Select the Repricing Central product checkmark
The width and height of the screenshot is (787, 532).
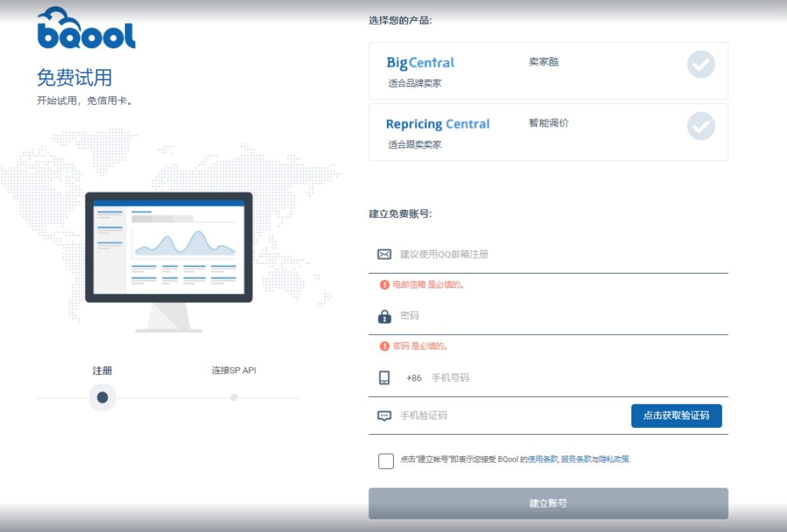[701, 126]
